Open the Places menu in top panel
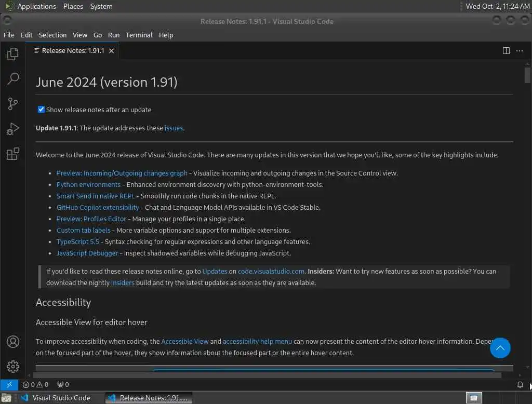The height and width of the screenshot is (404, 532). 73,6
